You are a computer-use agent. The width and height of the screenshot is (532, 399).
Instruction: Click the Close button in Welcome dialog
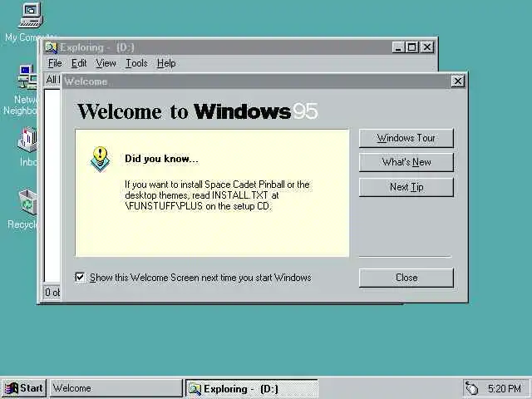[406, 278]
